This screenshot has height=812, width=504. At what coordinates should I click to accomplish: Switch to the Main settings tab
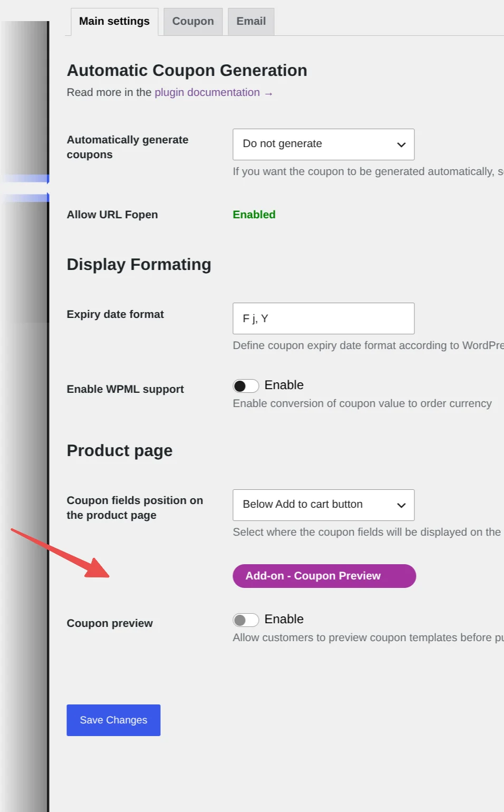coord(114,22)
